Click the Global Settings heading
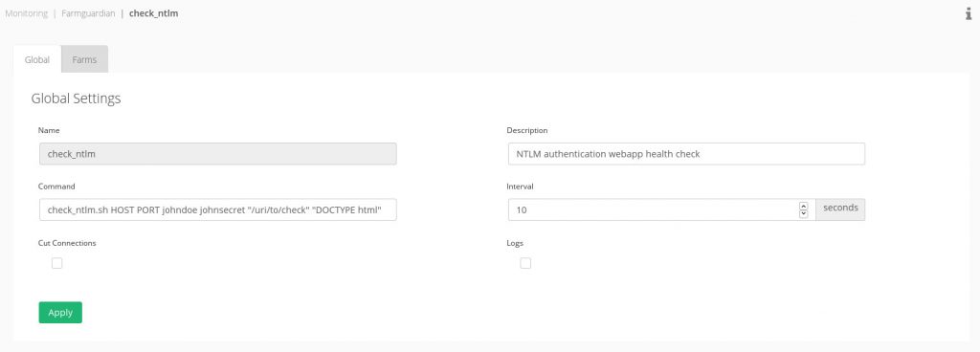The height and width of the screenshot is (352, 980). pyautogui.click(x=76, y=99)
